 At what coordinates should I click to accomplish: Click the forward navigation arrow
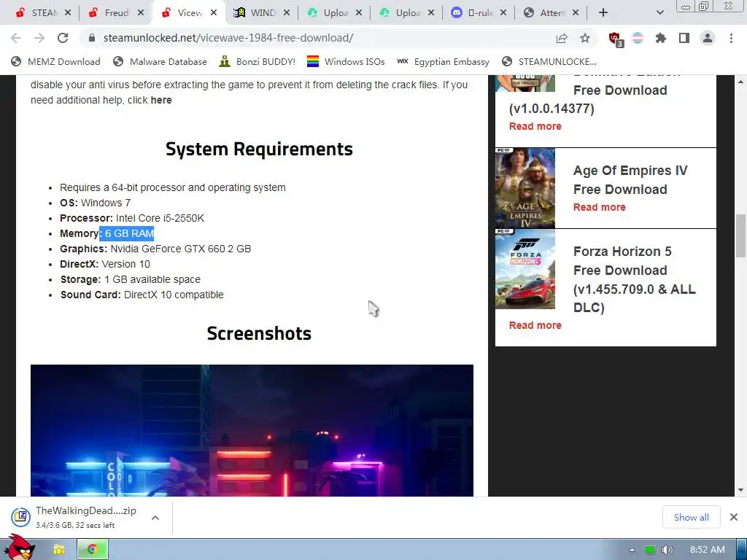39,38
